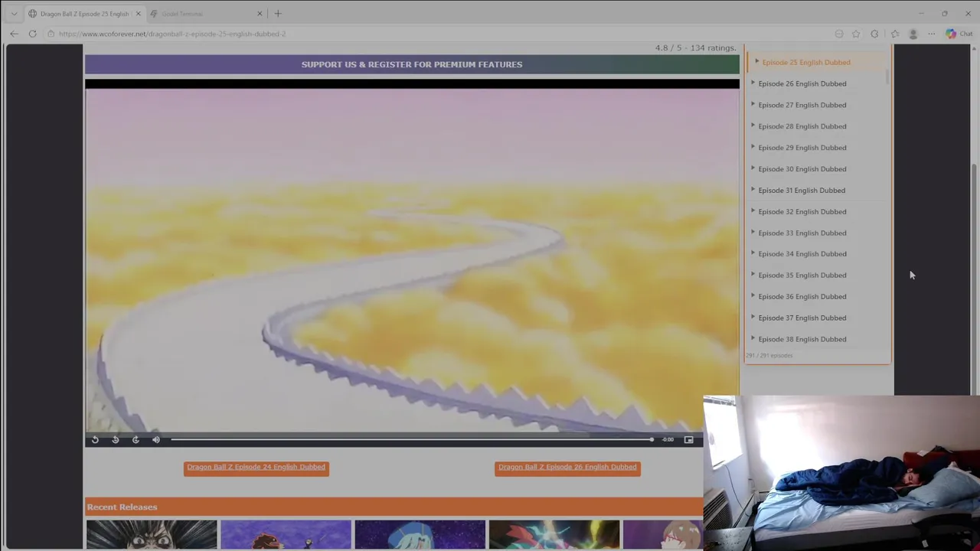Close the second browser tab
The width and height of the screenshot is (980, 551).
(x=259, y=14)
